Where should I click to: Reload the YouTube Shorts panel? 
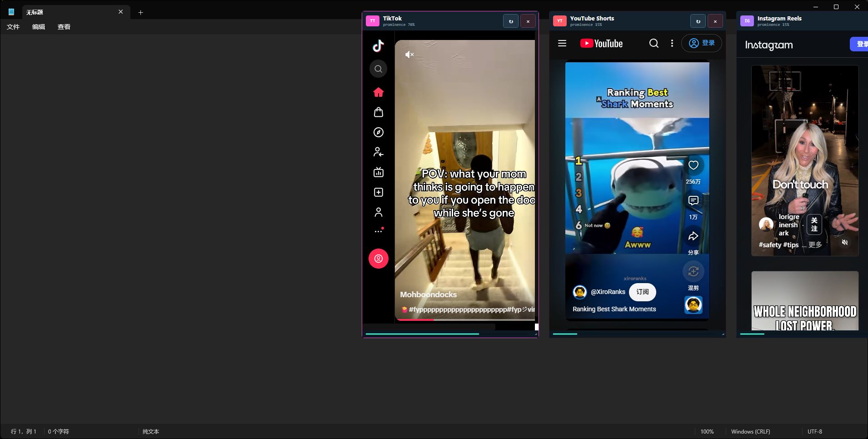tap(698, 21)
